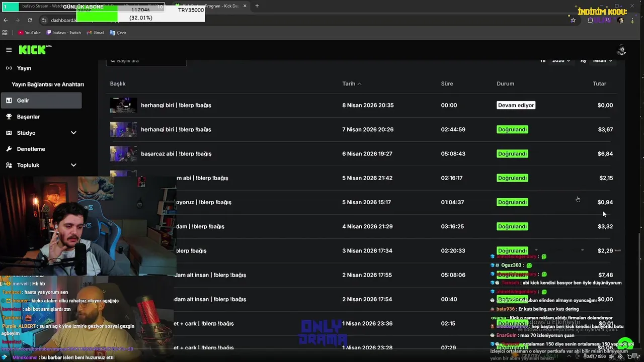Image resolution: width=644 pixels, height=362 pixels.
Task: Open thumbnail of 7 Nisan stream
Action: point(123,129)
